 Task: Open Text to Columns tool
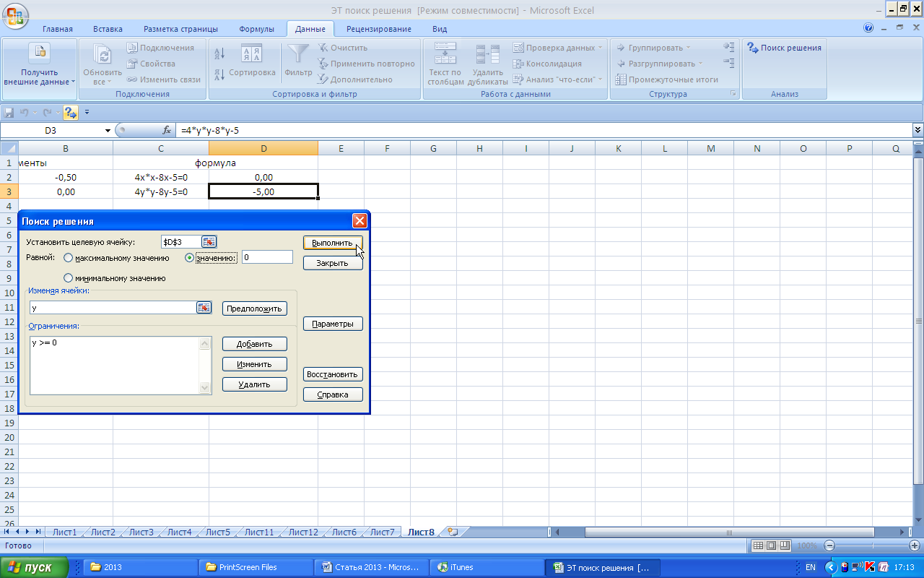point(445,55)
